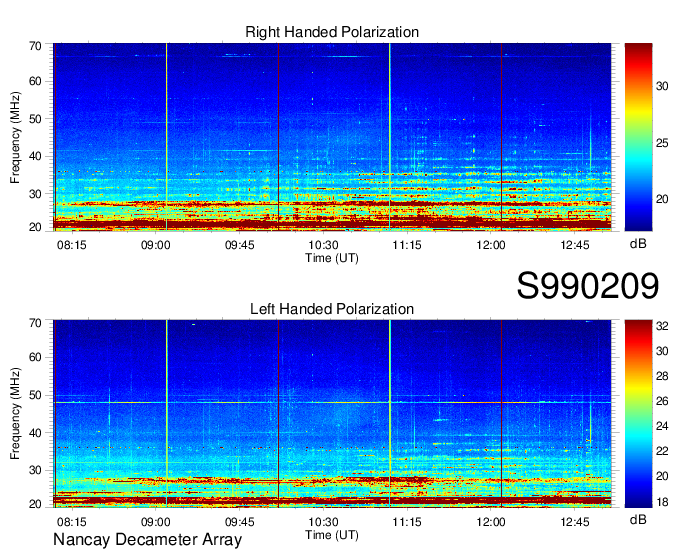
Task: Click the 09:00 time tick under the right-handed plot
Action: [155, 245]
